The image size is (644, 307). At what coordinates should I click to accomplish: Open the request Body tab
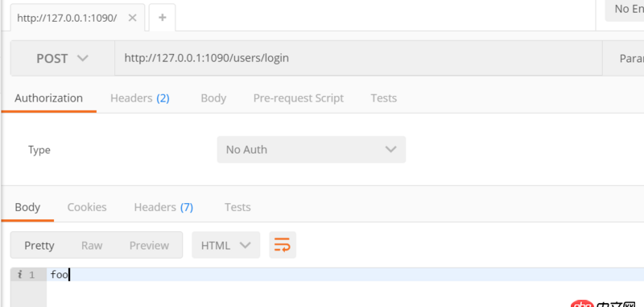coord(213,98)
